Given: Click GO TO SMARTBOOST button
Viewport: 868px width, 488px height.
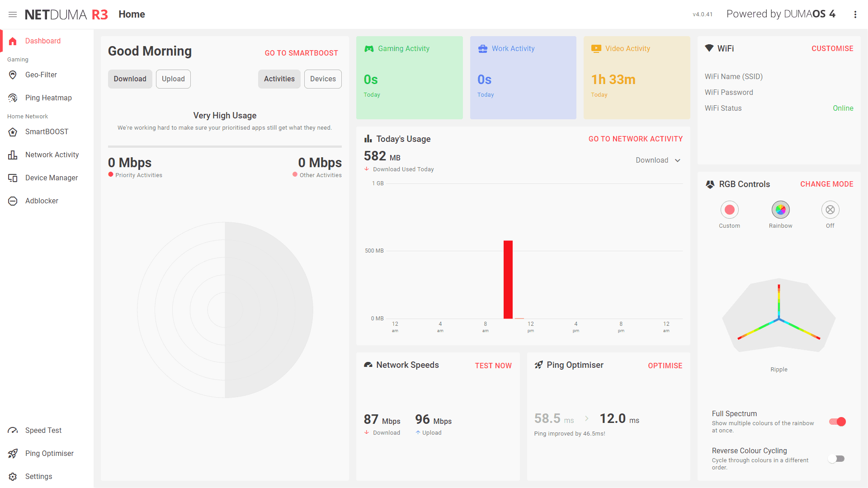Looking at the screenshot, I should (302, 53).
